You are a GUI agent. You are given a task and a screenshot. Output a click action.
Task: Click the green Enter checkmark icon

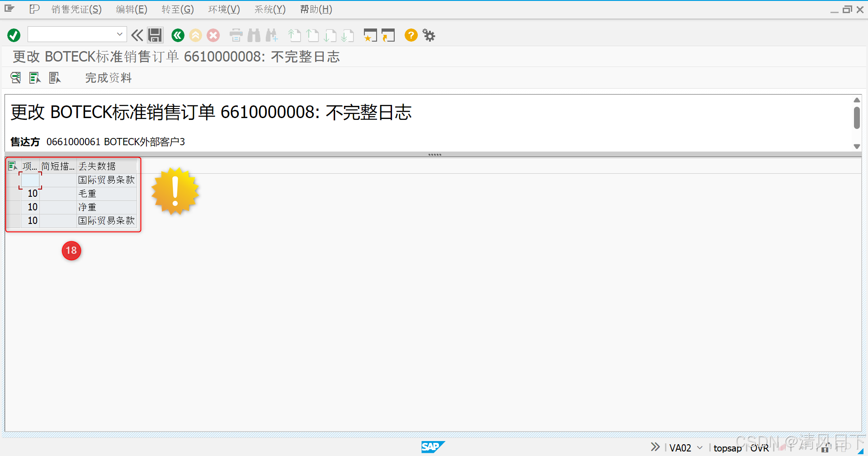[14, 35]
